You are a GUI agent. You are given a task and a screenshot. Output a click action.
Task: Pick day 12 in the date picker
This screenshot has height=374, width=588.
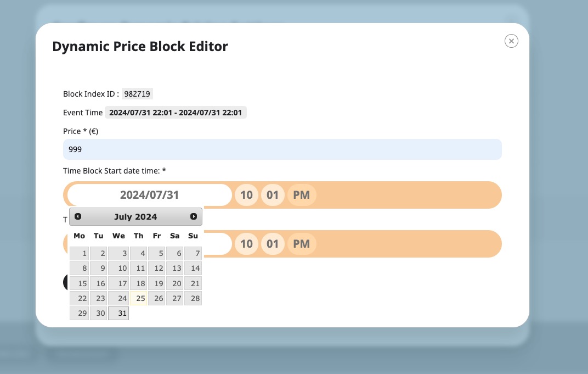click(x=157, y=269)
